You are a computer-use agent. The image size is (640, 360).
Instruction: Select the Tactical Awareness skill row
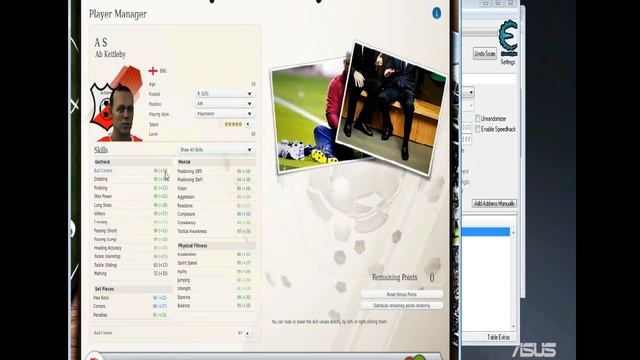coord(215,231)
